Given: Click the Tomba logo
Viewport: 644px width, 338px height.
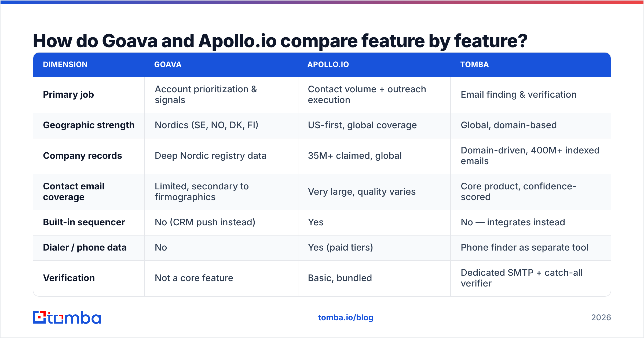Looking at the screenshot, I should click(67, 317).
